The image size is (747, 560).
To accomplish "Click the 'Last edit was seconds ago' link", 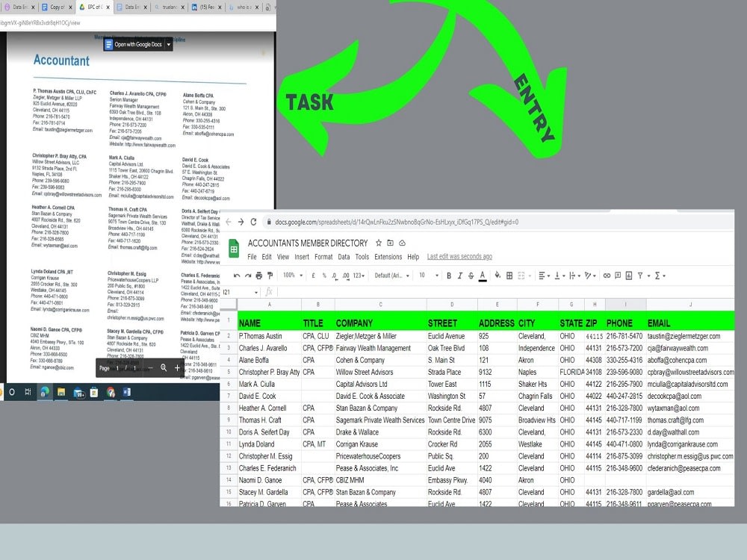I will coord(459,257).
